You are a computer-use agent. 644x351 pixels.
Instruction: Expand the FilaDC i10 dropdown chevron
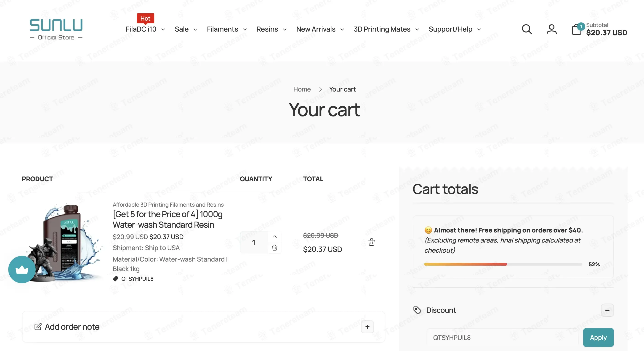[x=163, y=30]
